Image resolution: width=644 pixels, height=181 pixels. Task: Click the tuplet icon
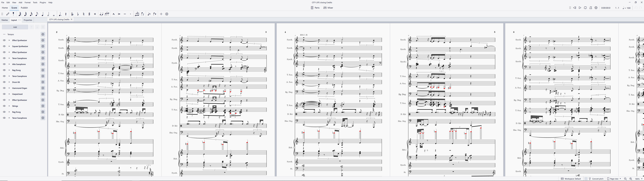[137, 14]
